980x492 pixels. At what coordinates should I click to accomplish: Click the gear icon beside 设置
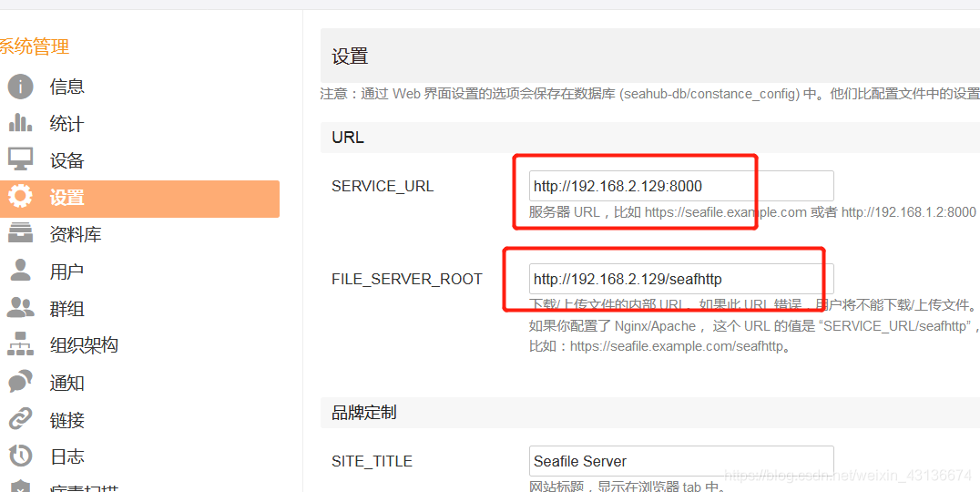coord(20,197)
